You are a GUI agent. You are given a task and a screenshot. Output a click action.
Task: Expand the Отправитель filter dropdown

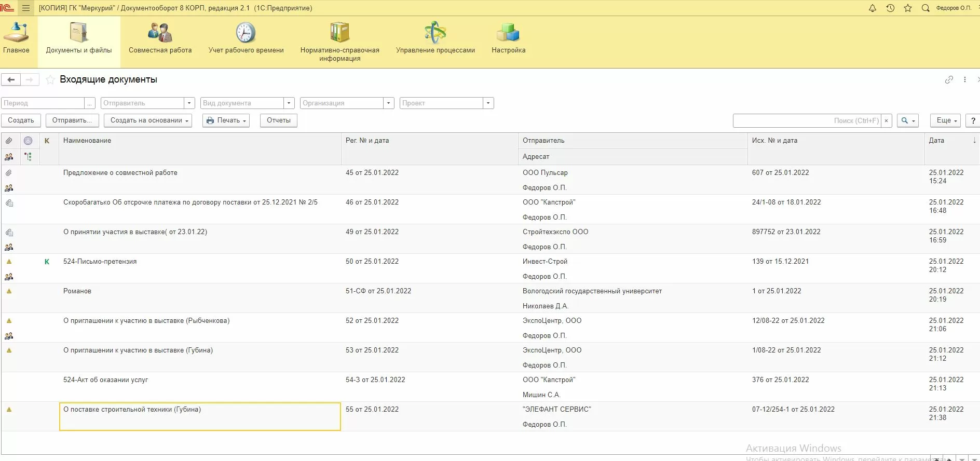pyautogui.click(x=189, y=103)
